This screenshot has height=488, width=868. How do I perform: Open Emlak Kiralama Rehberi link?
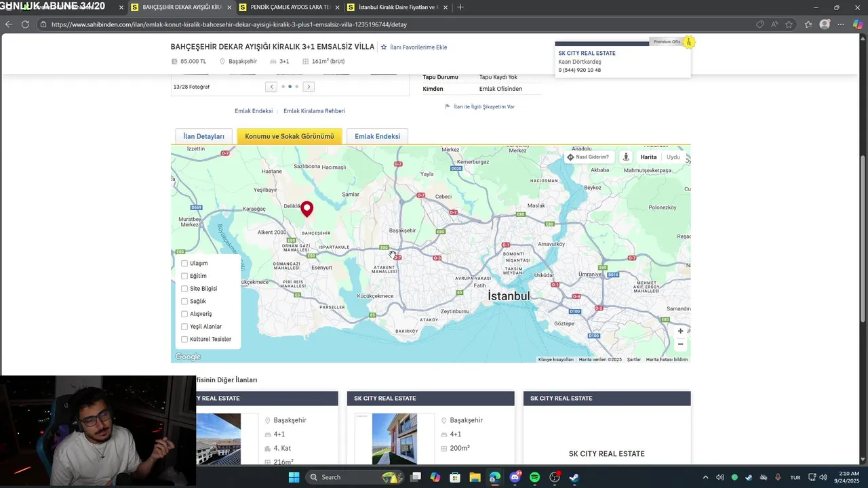point(314,111)
